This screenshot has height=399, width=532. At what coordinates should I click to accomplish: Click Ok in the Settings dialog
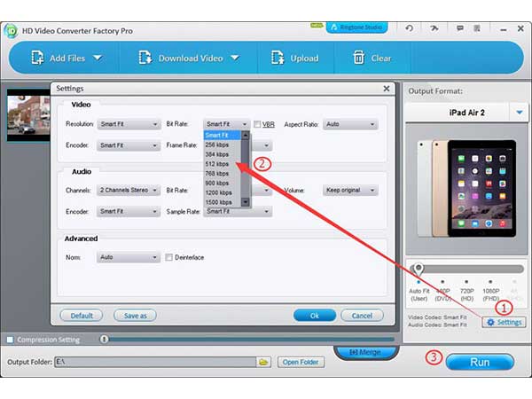(x=314, y=316)
